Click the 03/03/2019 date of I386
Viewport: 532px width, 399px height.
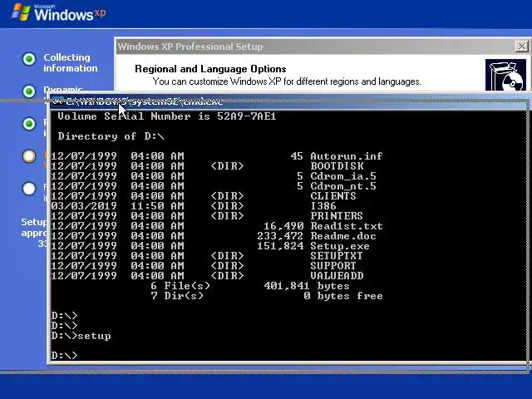(x=84, y=206)
